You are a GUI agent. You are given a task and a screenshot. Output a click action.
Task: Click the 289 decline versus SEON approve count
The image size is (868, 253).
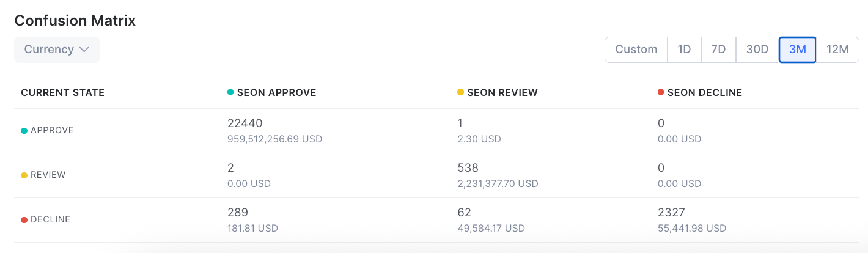pyautogui.click(x=238, y=213)
